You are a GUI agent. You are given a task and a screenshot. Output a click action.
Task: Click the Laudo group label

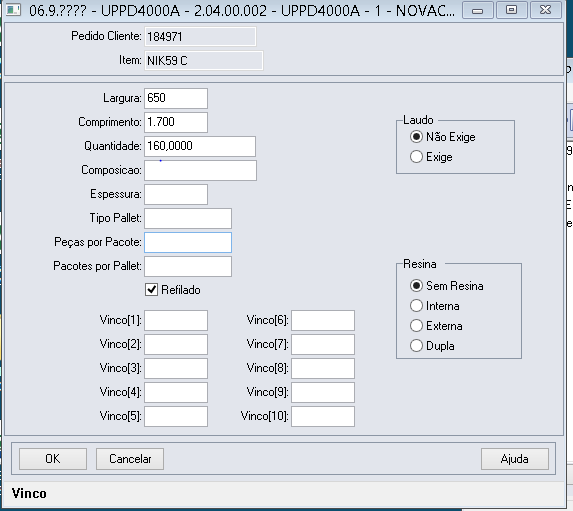pos(418,120)
